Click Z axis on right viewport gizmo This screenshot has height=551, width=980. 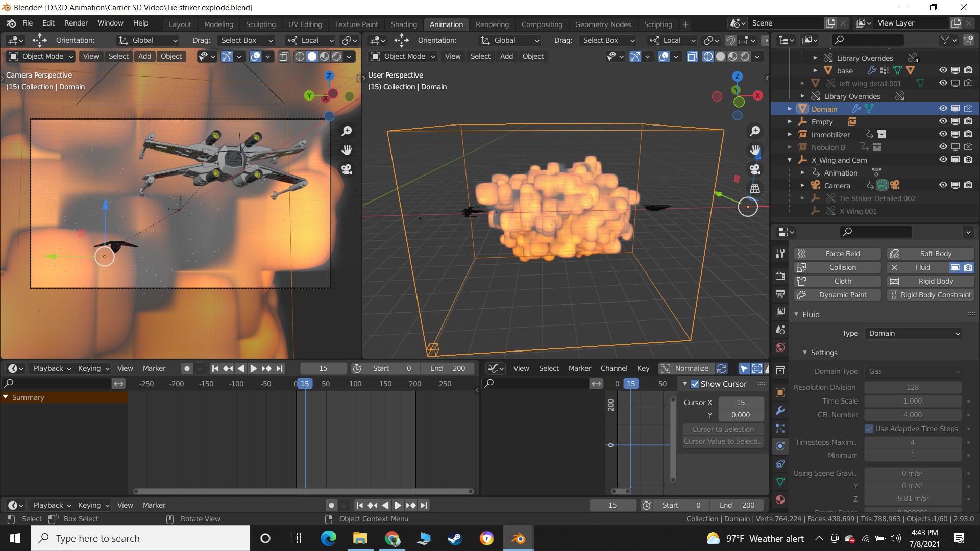click(737, 77)
